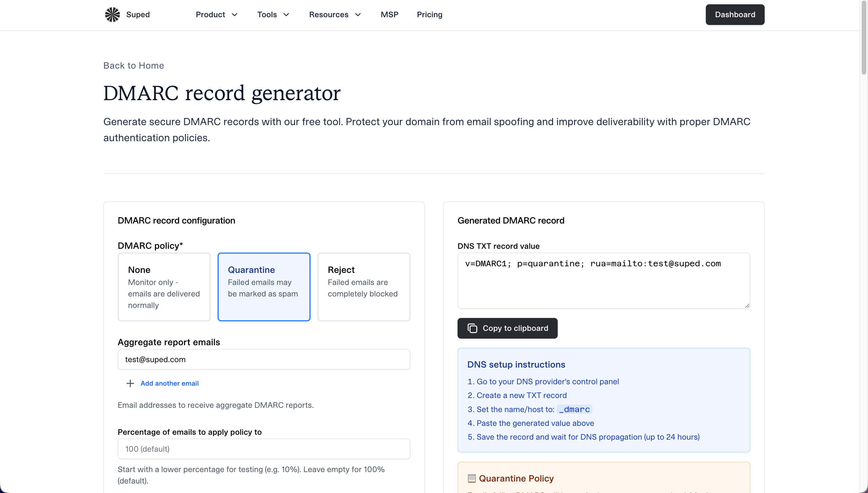The width and height of the screenshot is (868, 493).
Task: Click the Back to Home link
Action: tap(133, 65)
